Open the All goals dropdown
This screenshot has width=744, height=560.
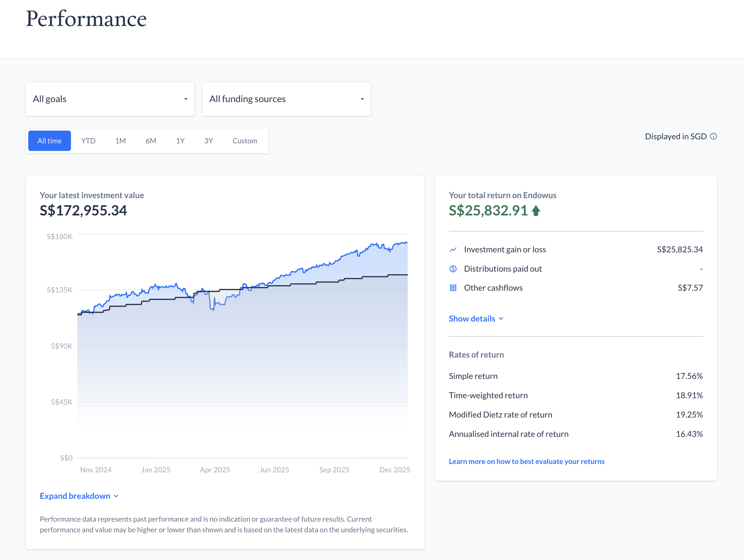110,99
